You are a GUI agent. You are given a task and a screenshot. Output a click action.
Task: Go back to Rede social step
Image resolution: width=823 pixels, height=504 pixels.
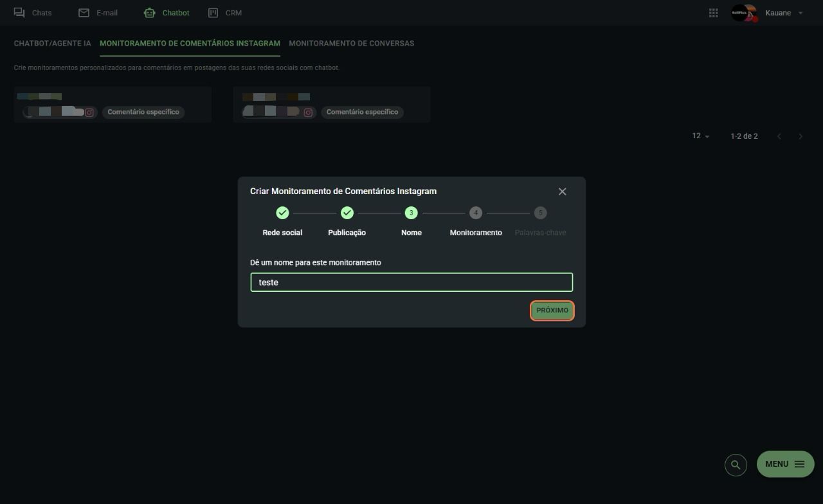(282, 213)
